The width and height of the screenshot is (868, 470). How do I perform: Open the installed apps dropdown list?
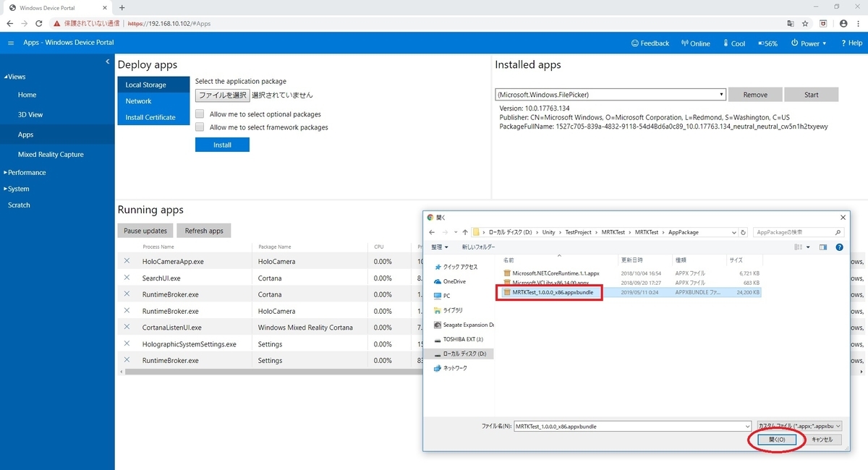coord(610,95)
